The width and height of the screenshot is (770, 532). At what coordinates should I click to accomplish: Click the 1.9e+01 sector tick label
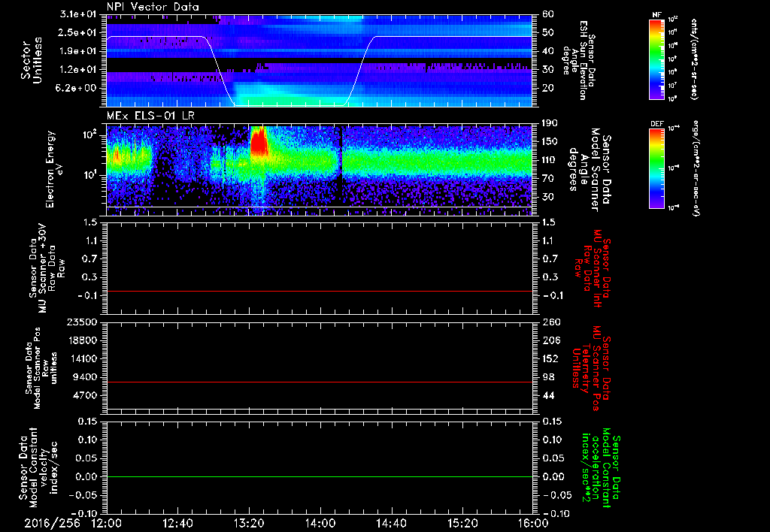click(x=77, y=51)
